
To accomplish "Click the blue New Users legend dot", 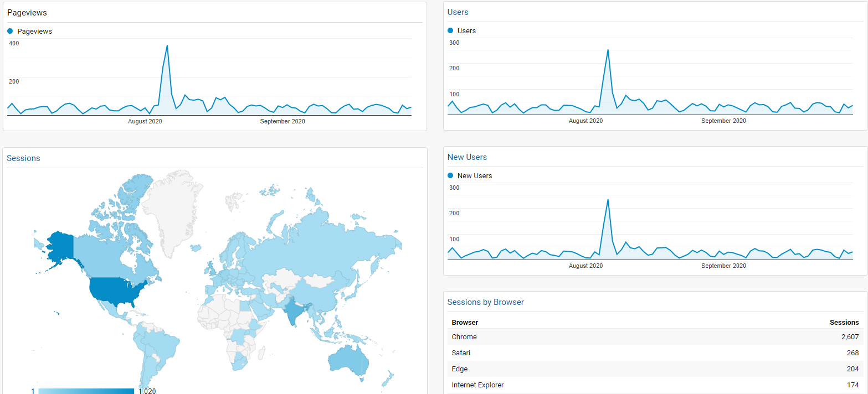I will tap(450, 176).
